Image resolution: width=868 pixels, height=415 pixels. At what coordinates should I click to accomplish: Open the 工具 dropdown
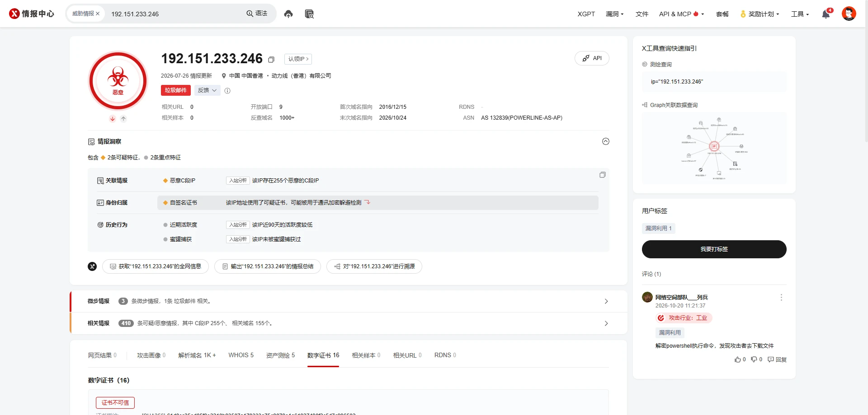800,14
